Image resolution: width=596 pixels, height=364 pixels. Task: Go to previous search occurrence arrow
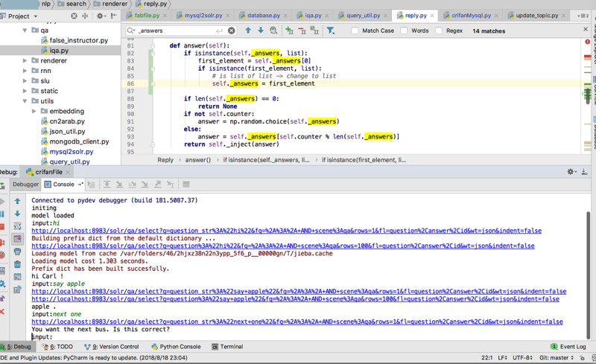[x=248, y=31]
